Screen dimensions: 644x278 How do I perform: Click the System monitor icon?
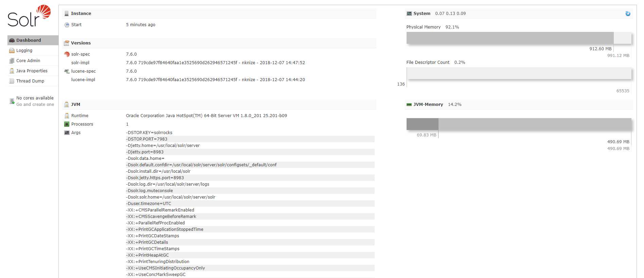coord(409,14)
